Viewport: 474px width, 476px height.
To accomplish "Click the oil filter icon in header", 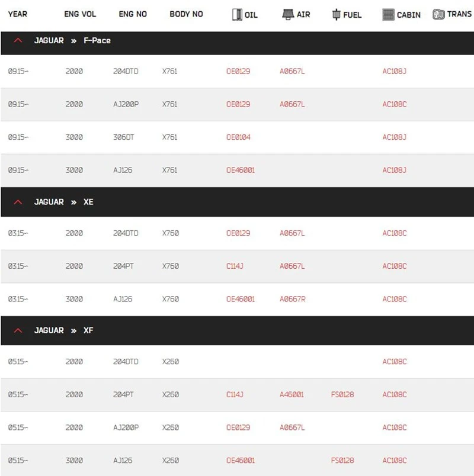I will [237, 14].
